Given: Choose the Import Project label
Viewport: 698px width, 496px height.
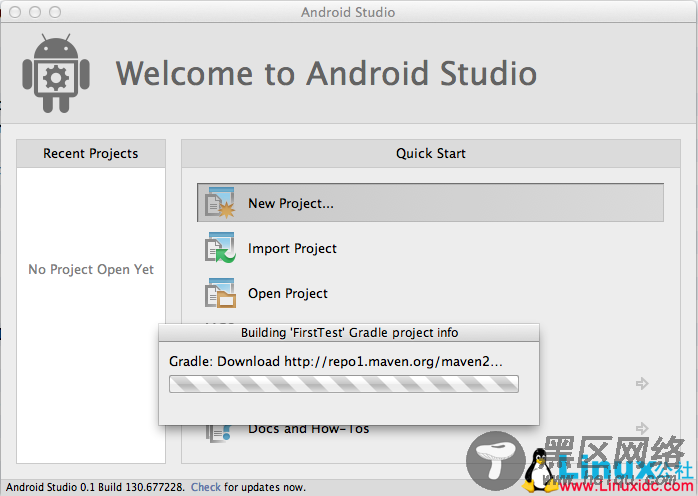Looking at the screenshot, I should pos(292,248).
